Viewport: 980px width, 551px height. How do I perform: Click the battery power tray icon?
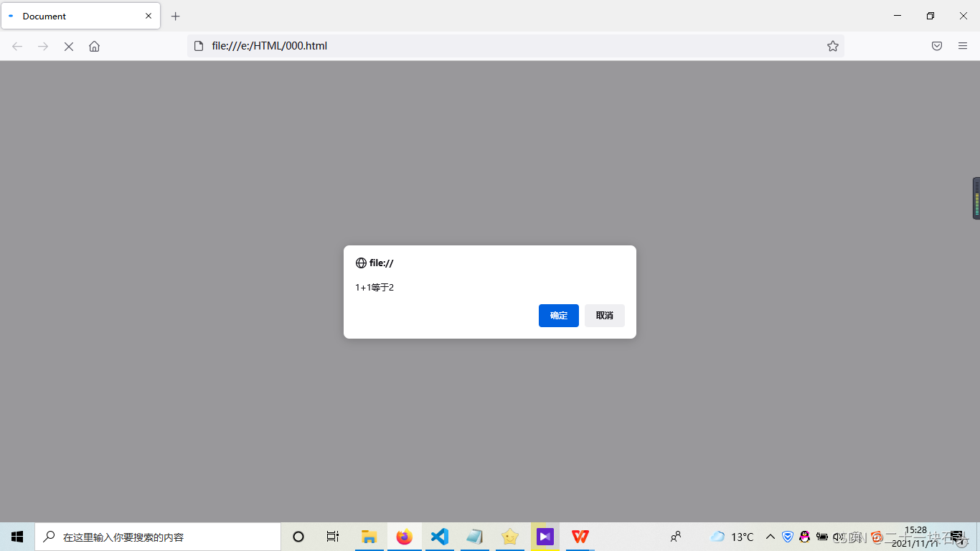[822, 537]
